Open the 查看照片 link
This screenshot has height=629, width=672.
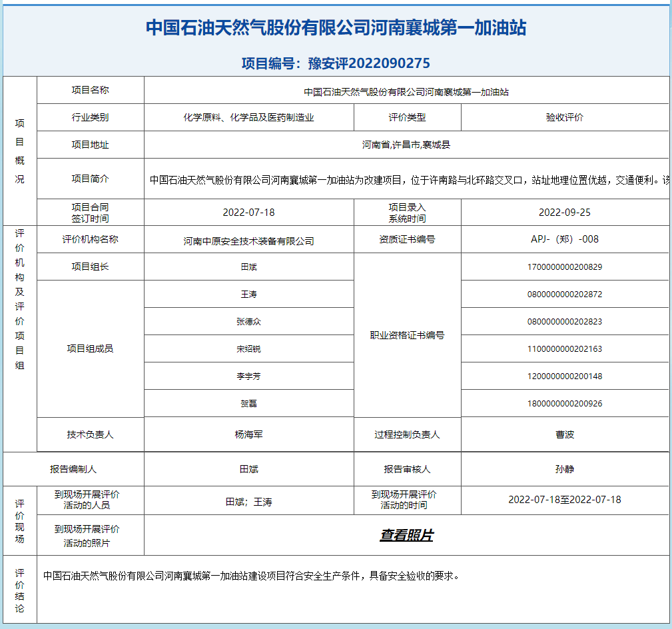click(406, 535)
